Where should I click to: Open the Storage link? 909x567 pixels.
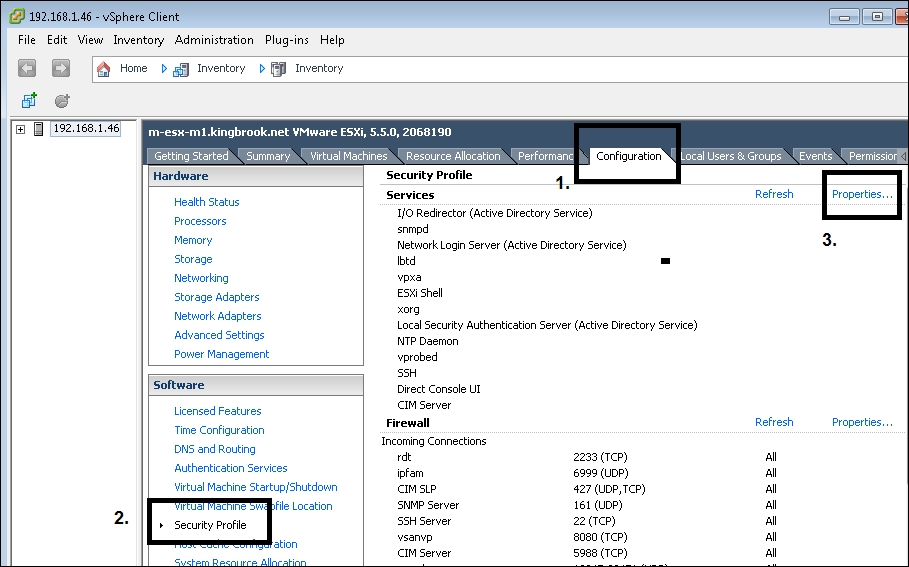[x=193, y=259]
